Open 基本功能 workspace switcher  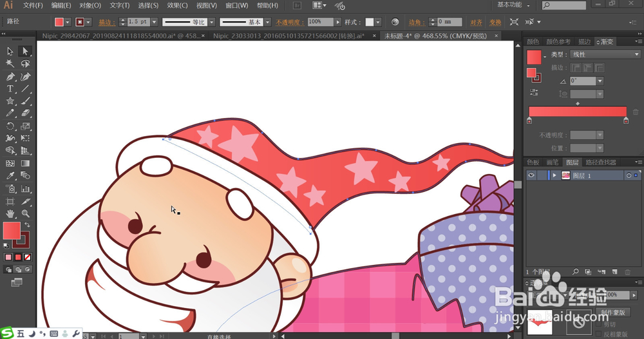(513, 5)
